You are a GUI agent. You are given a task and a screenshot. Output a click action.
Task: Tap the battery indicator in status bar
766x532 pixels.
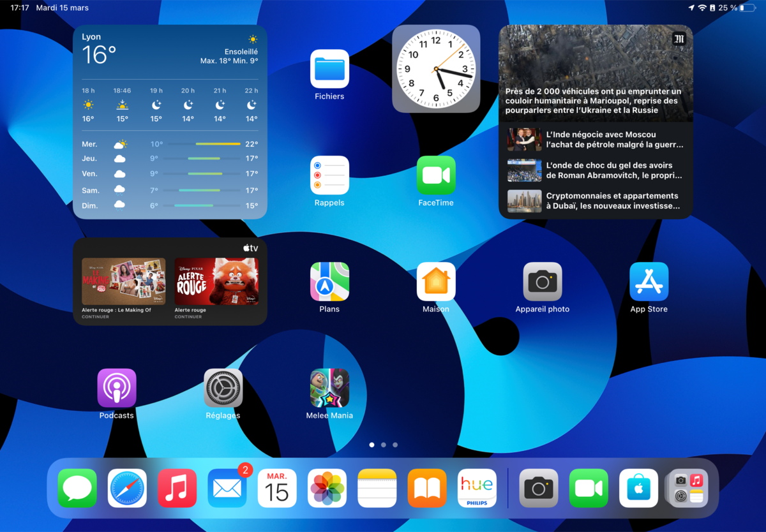point(747,8)
